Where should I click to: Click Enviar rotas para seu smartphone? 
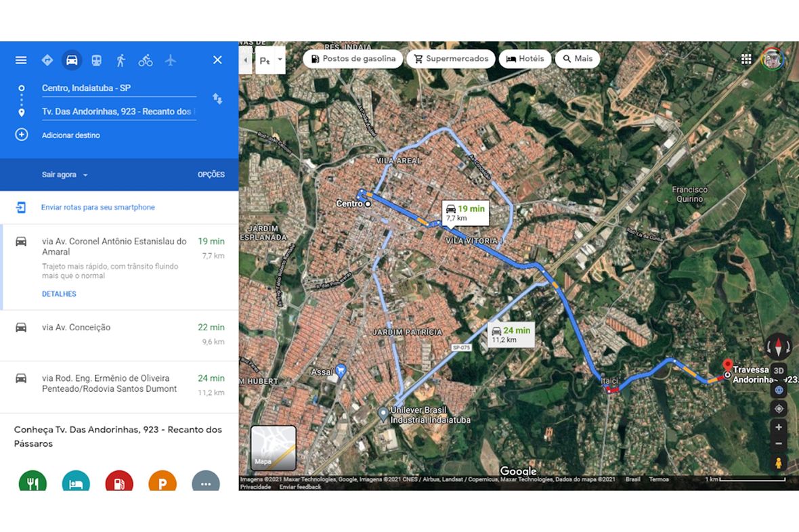pyautogui.click(x=98, y=207)
